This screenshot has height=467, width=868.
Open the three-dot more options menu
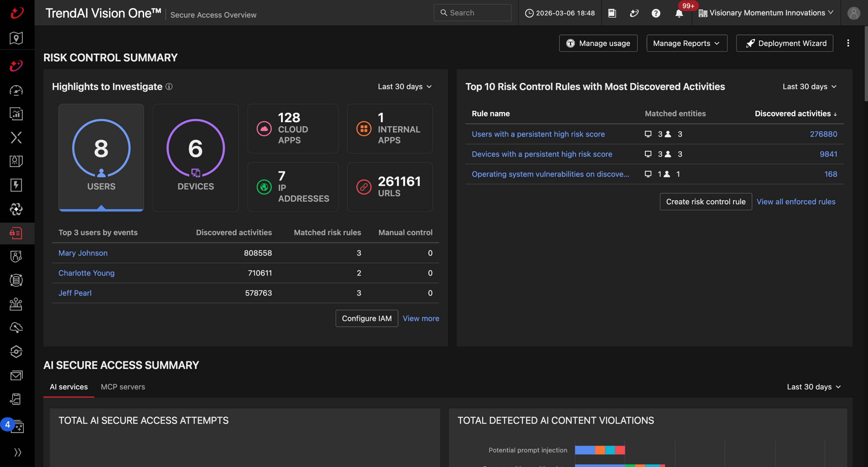[x=848, y=43]
